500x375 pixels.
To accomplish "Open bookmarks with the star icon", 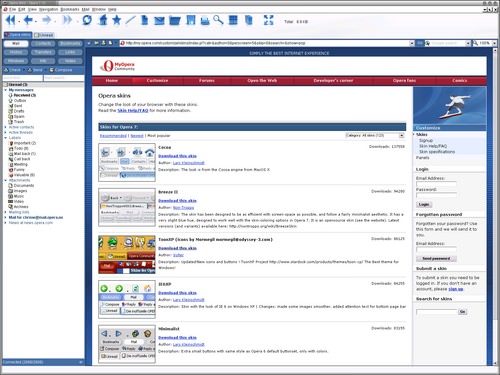I will click(x=116, y=20).
